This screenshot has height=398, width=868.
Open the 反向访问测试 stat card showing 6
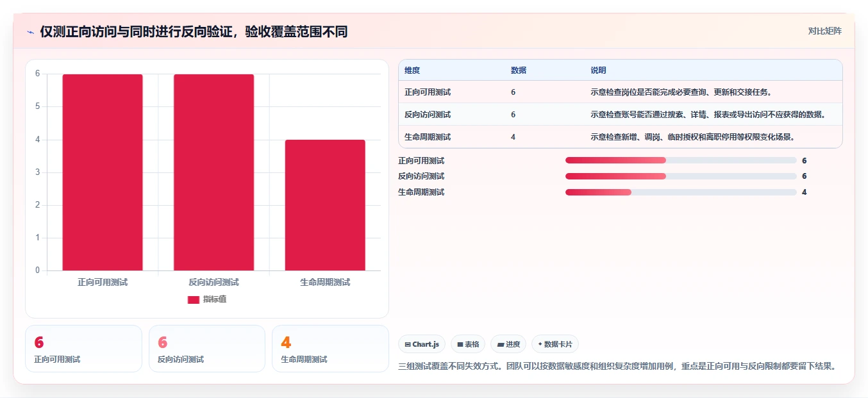[x=207, y=349]
